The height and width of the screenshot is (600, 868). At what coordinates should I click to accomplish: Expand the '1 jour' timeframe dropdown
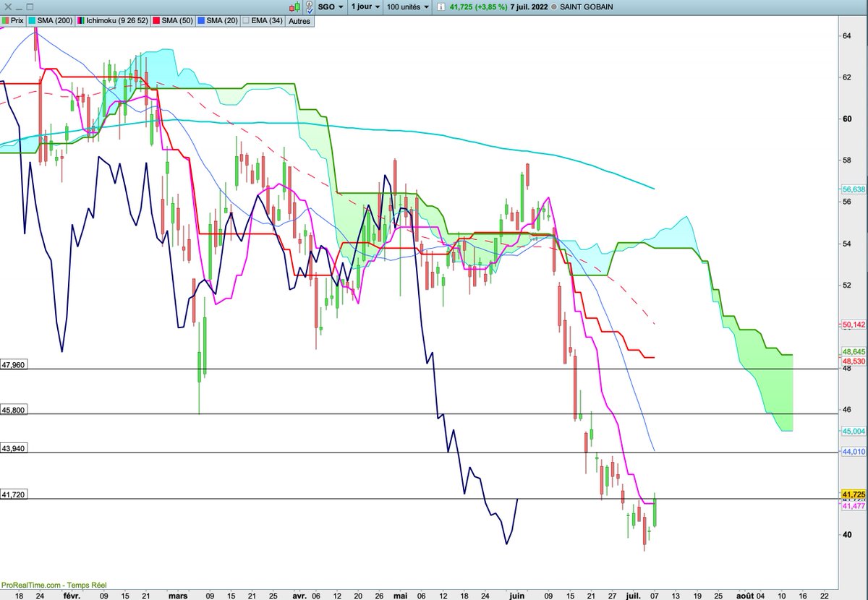[366, 7]
